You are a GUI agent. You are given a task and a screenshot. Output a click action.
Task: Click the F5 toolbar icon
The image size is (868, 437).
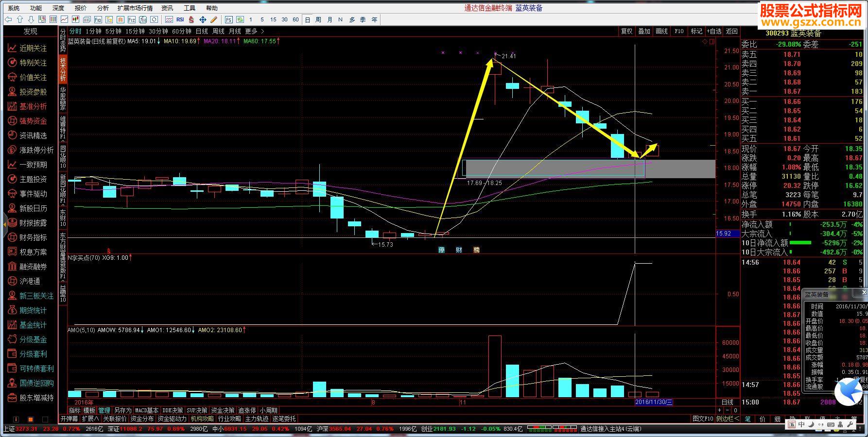(228, 19)
